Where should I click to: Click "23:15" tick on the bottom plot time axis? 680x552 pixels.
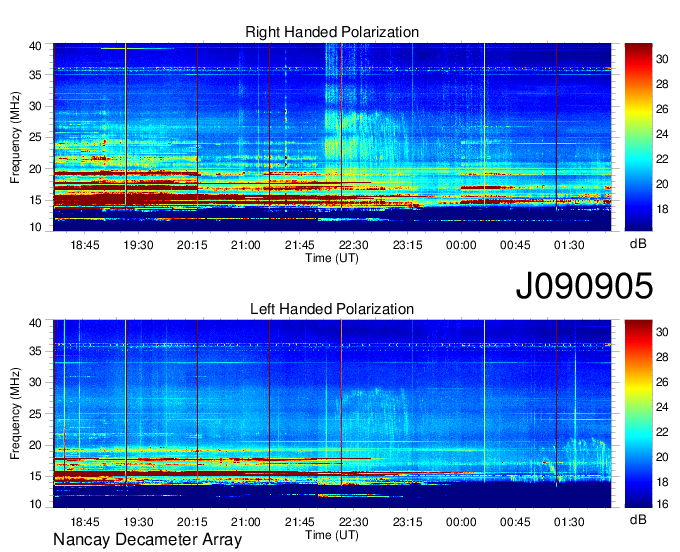408,522
